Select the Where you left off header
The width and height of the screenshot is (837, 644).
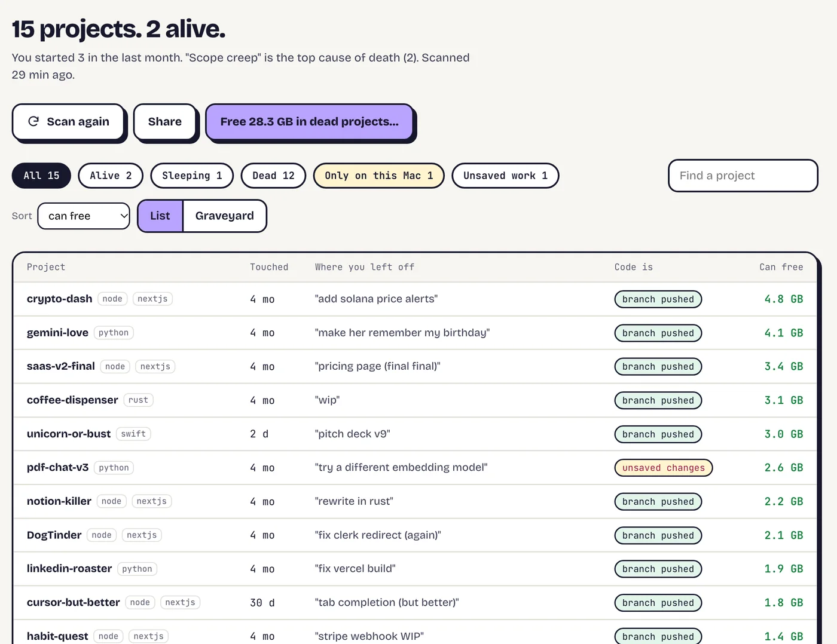click(365, 267)
